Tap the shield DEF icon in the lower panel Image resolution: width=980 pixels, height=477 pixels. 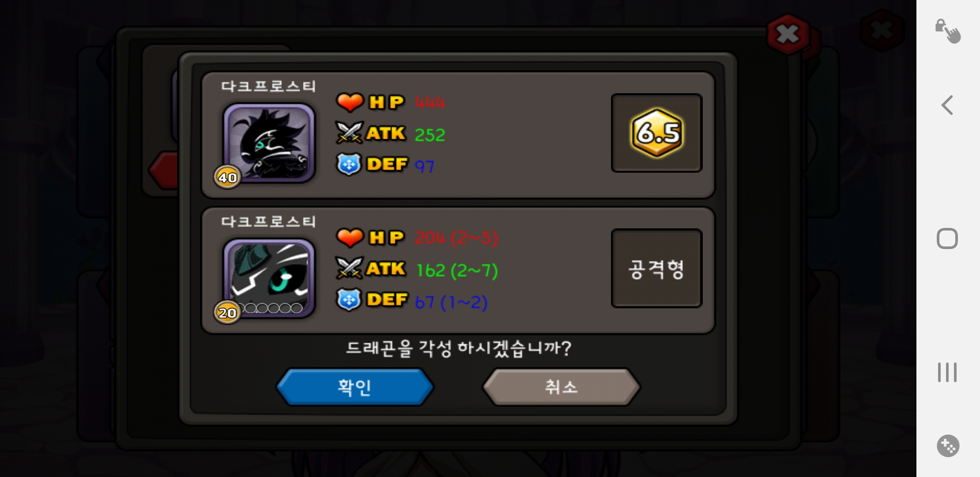pyautogui.click(x=349, y=299)
